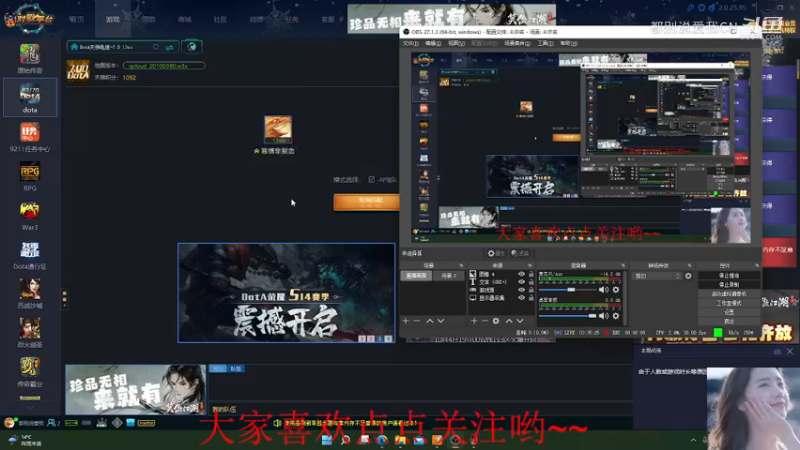Toggle the AP mode checkbox beside 模式选择

point(371,180)
